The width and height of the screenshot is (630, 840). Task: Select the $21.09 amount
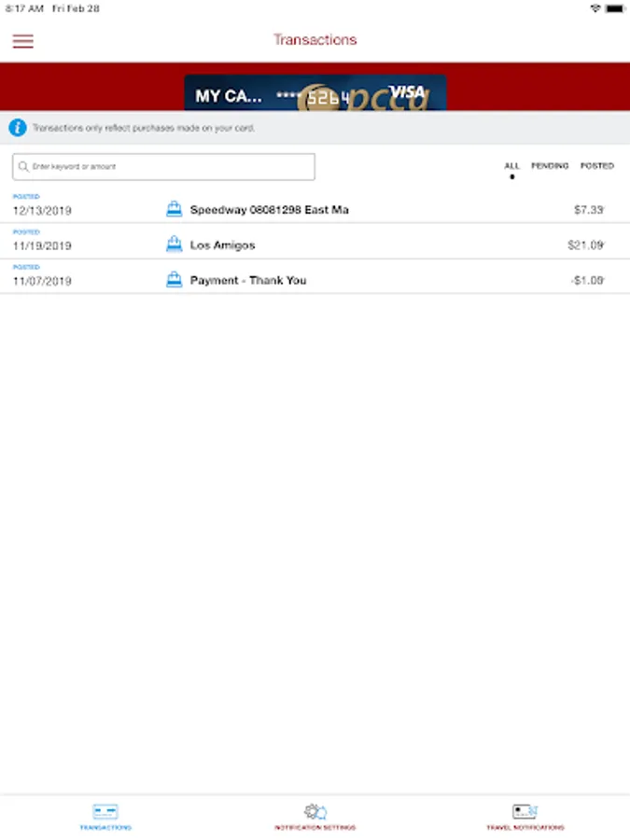tap(585, 245)
